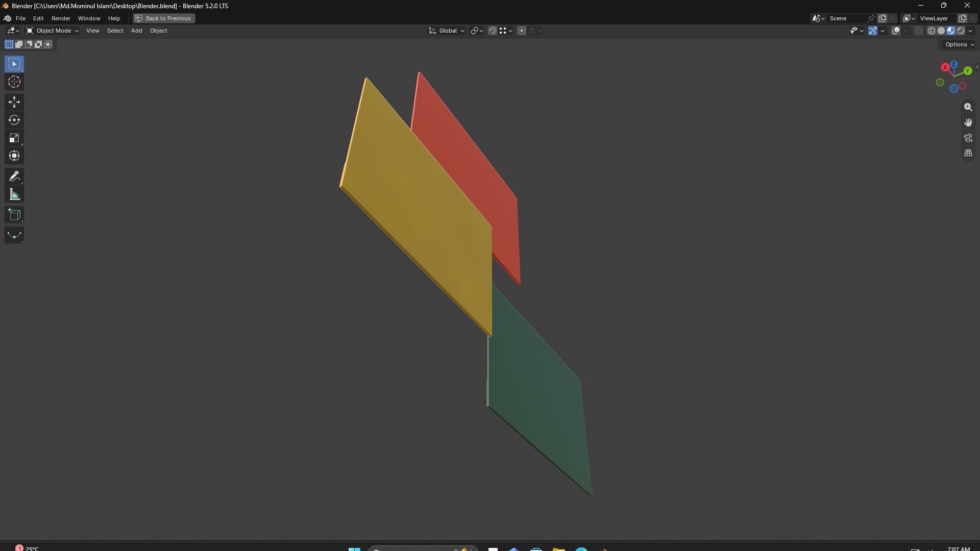The image size is (980, 551).
Task: Toggle proportional editing
Action: (x=522, y=31)
